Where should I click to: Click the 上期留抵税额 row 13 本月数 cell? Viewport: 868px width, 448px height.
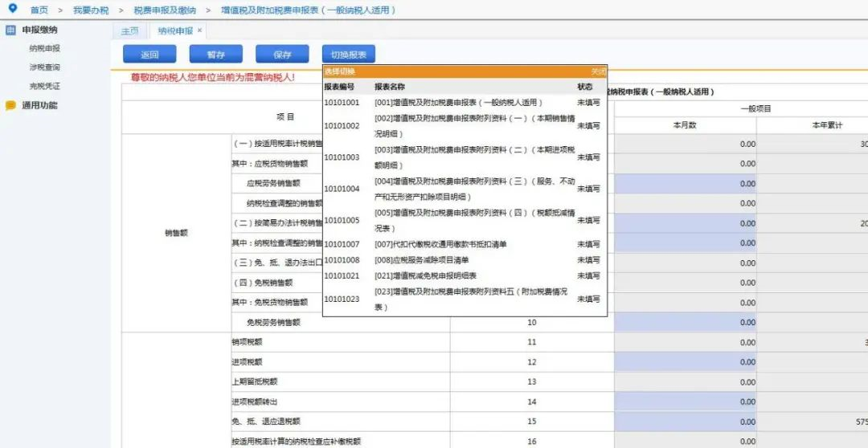(x=686, y=382)
